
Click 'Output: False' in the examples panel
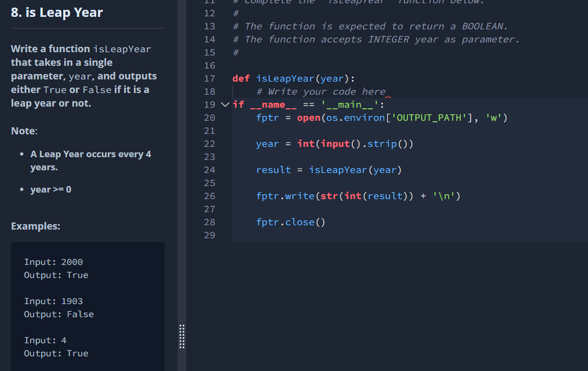pos(59,314)
